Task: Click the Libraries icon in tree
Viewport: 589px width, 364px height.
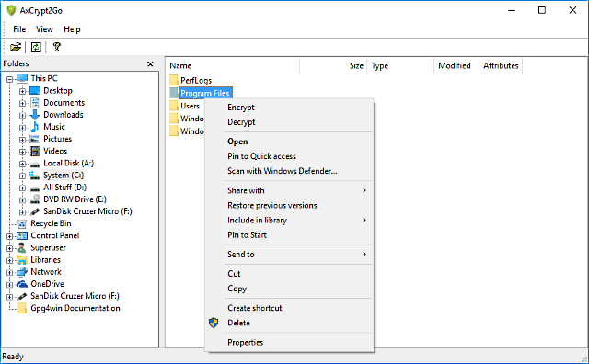Action: click(22, 260)
